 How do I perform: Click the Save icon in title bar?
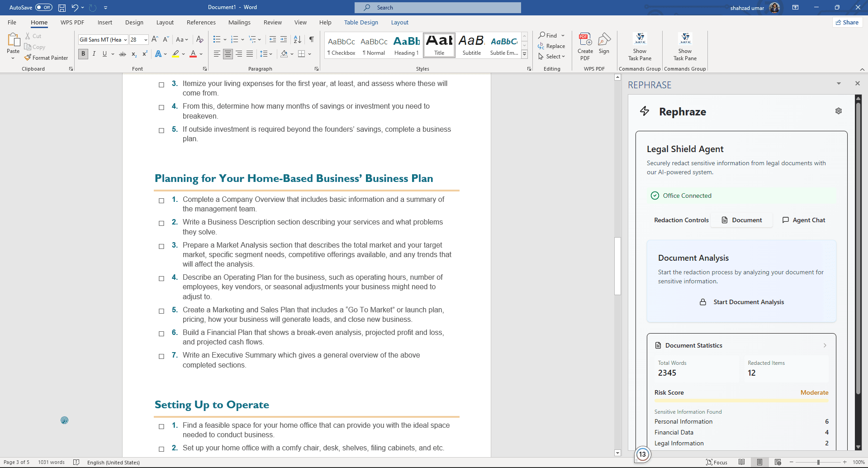pos(62,8)
